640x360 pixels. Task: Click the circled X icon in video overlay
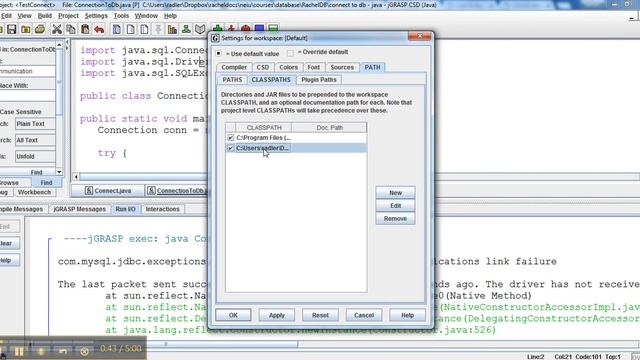click(84, 351)
